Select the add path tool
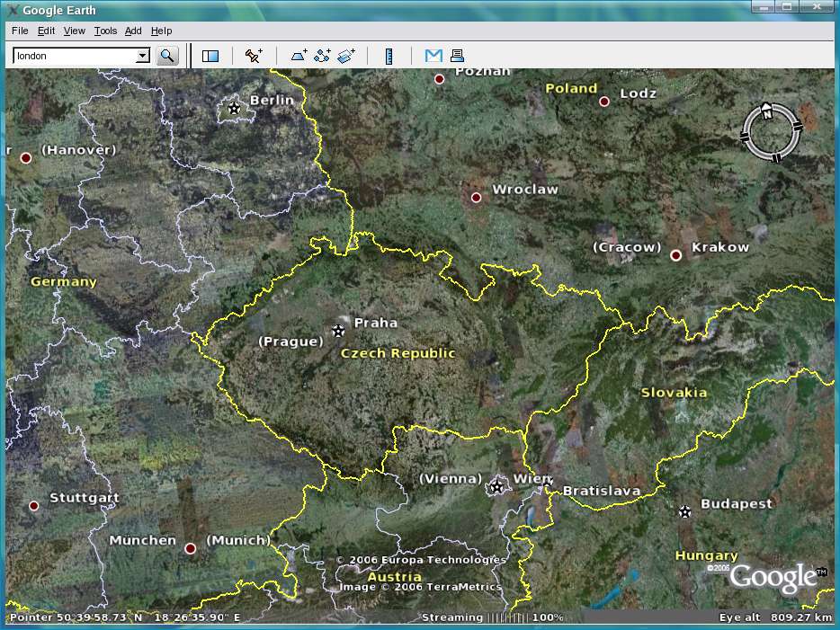Image resolution: width=840 pixels, height=630 pixels. (x=323, y=56)
